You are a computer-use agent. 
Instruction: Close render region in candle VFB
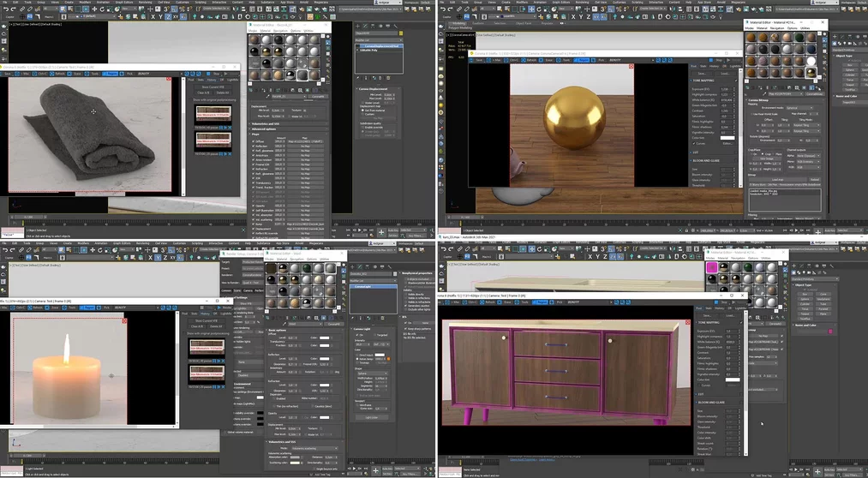(124, 321)
